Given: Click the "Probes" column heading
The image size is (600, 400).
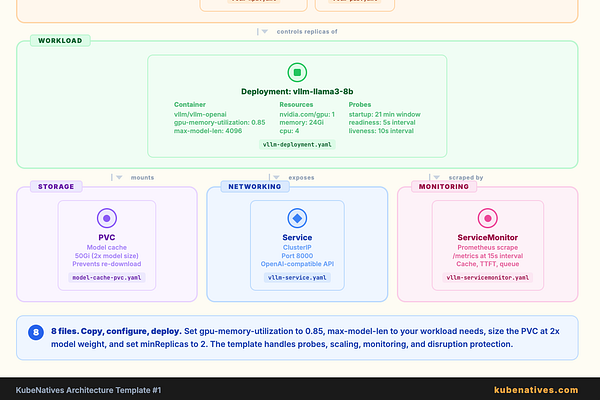Looking at the screenshot, I should [x=360, y=104].
